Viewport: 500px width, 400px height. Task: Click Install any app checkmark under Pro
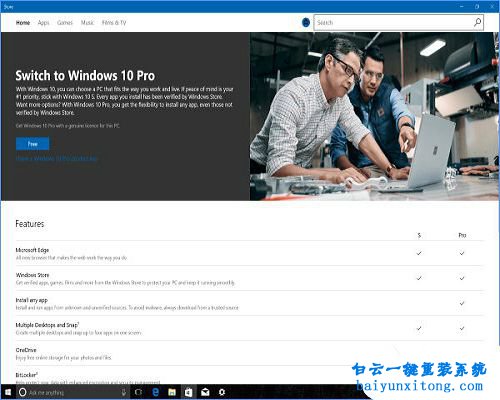[462, 303]
